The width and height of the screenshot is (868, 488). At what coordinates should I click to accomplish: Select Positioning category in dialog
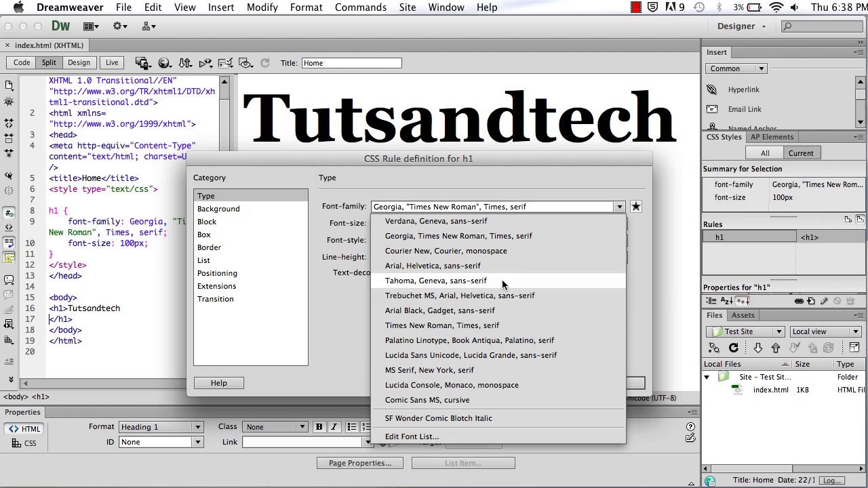(250, 273)
